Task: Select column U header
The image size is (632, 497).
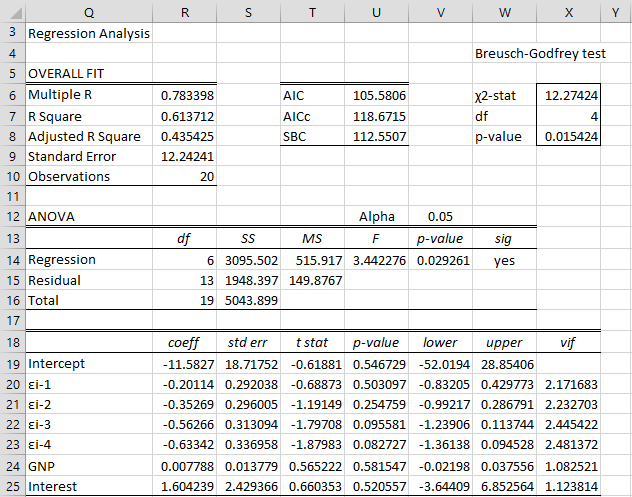Action: tap(376, 12)
